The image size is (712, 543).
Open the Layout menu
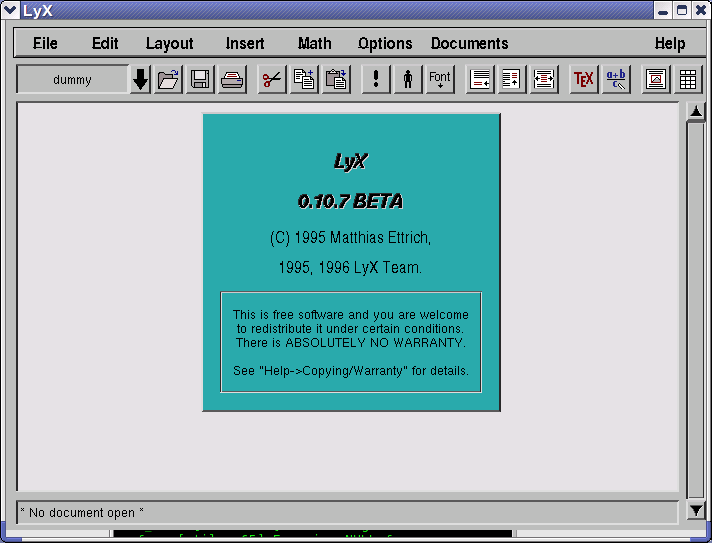(169, 44)
